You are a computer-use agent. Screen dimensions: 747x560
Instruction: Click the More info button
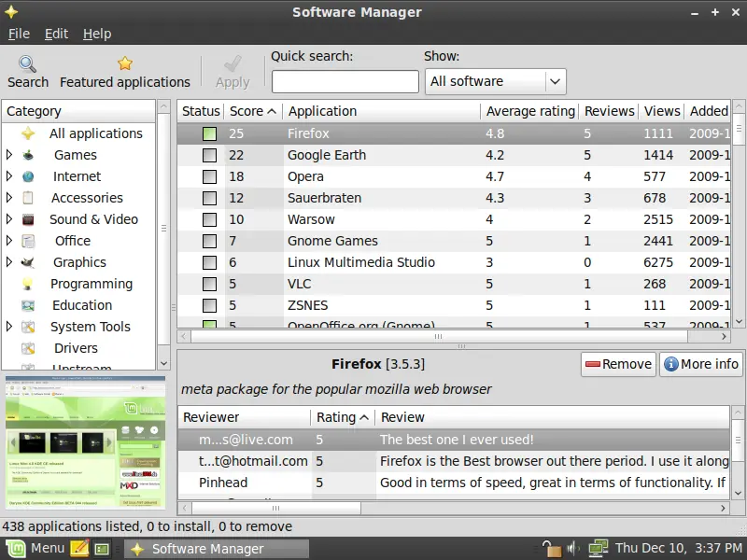(x=700, y=364)
